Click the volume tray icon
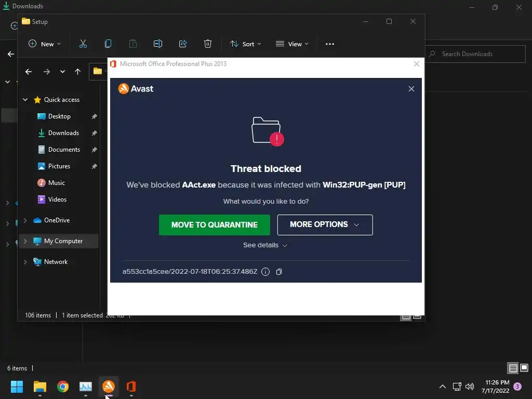The image size is (532, 399). 470,387
